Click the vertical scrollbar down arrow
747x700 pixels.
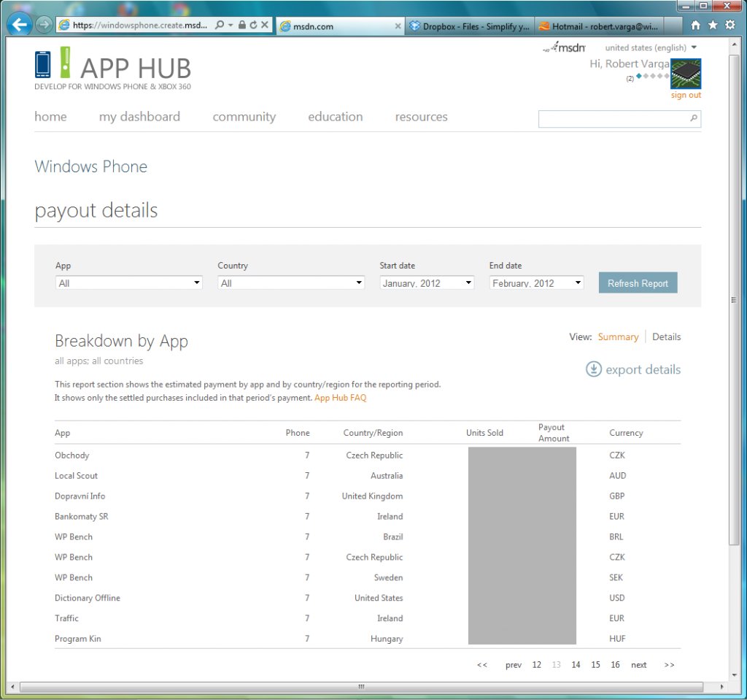(x=734, y=674)
